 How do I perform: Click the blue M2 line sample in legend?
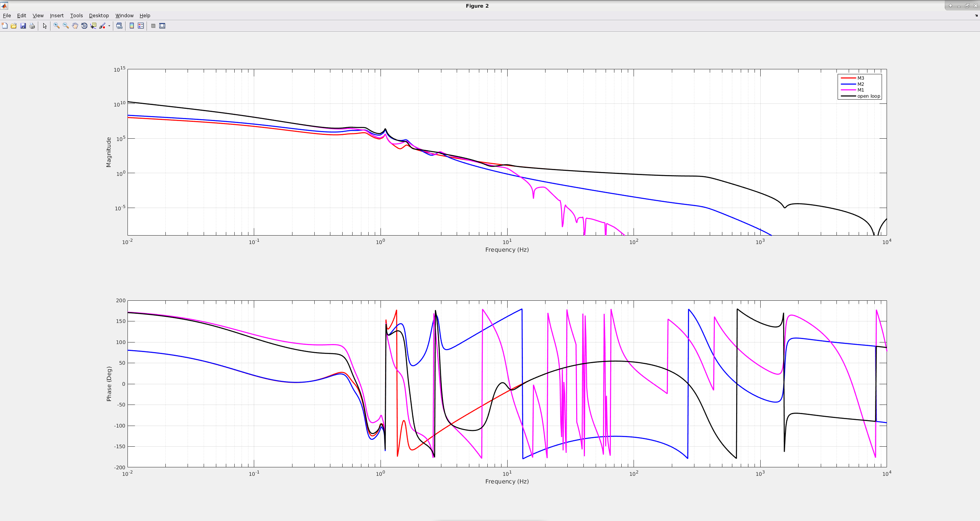(x=848, y=84)
